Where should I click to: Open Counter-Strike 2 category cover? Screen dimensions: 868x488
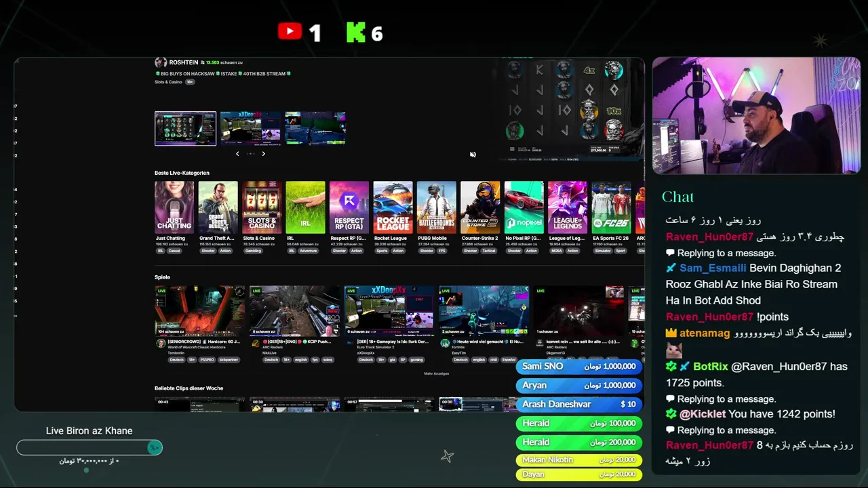480,207
